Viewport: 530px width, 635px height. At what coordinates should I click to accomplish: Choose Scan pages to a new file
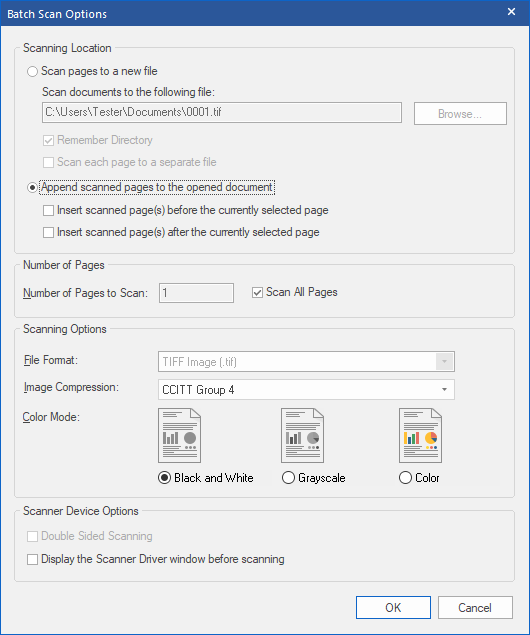pyautogui.click(x=32, y=72)
